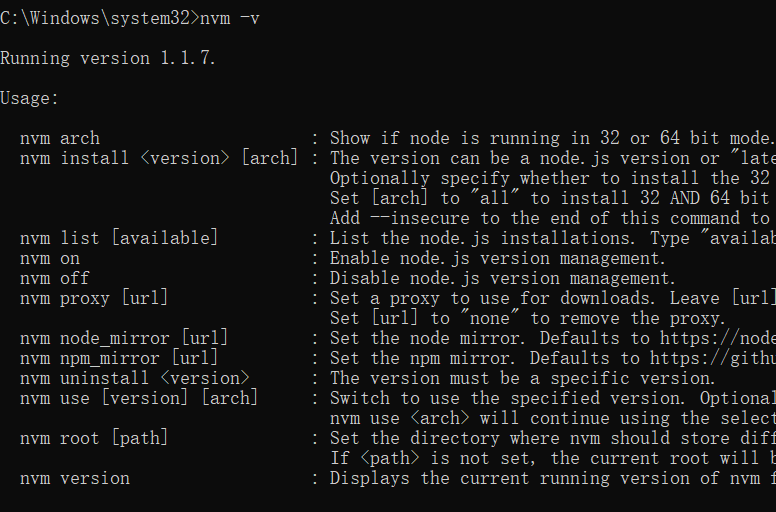Click the "nvm install <version> [arch]" command
The width and height of the screenshot is (776, 512).
pos(159,158)
